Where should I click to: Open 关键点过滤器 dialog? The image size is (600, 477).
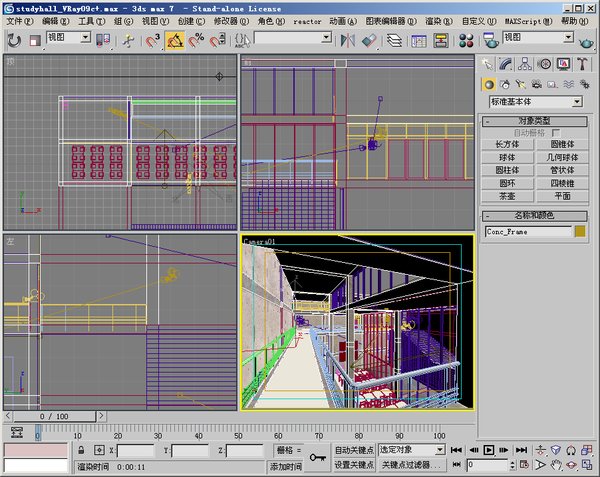coord(411,465)
